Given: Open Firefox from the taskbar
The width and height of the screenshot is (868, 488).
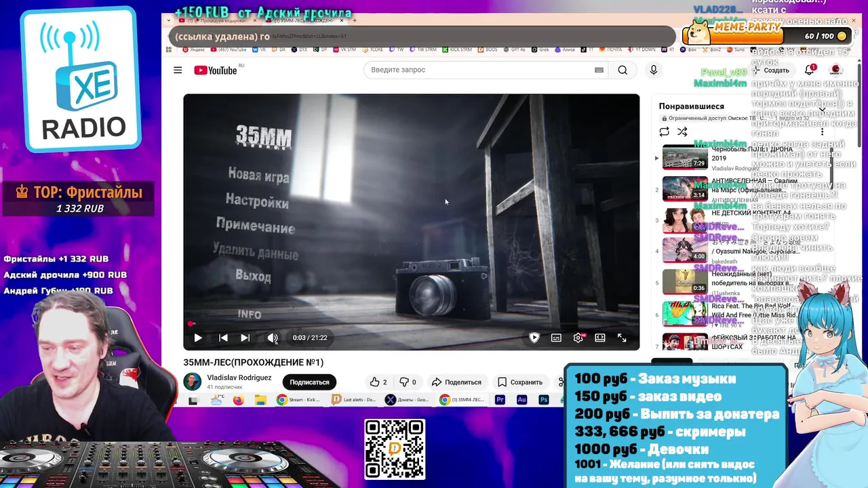Looking at the screenshot, I should (x=238, y=400).
